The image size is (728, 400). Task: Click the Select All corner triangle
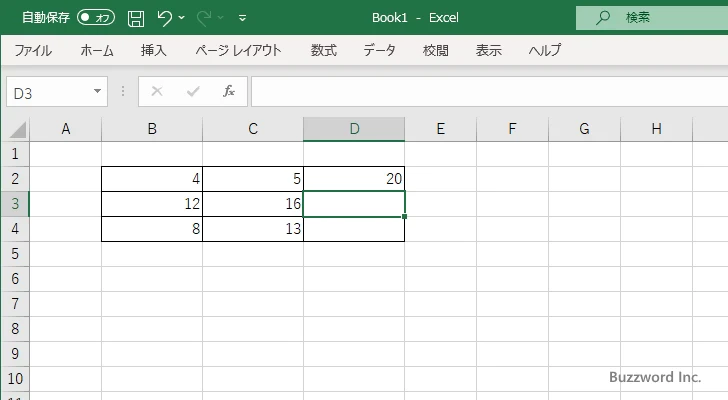tap(17, 129)
